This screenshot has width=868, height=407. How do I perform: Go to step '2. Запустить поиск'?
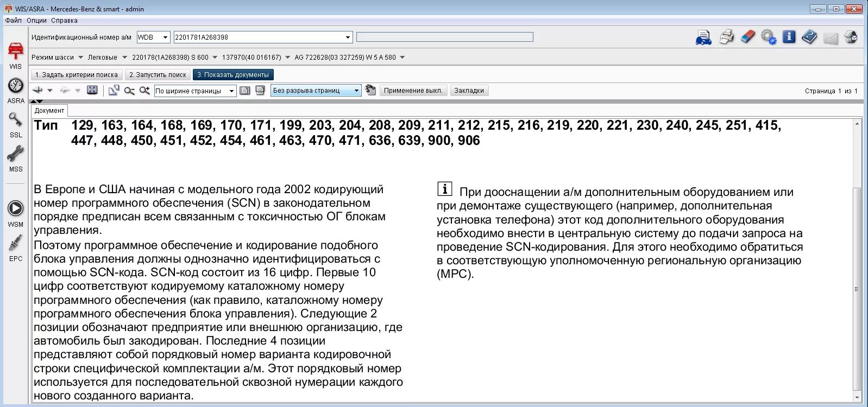[158, 75]
